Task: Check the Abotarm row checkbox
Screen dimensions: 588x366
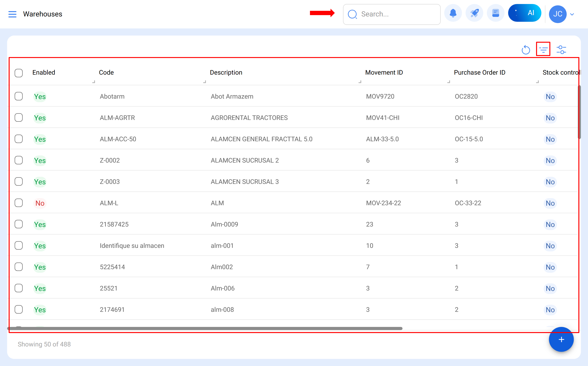Action: pyautogui.click(x=19, y=96)
